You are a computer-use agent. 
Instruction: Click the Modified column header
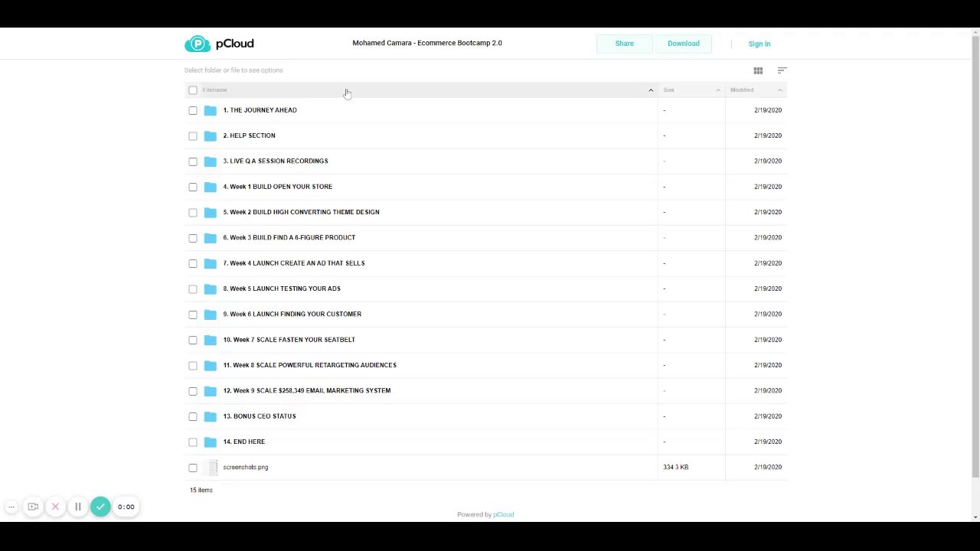pos(742,90)
